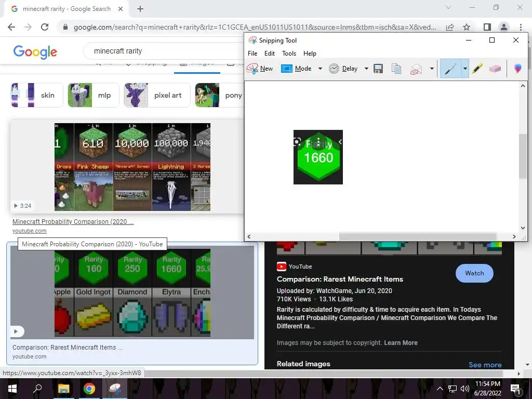Viewport: 532px width, 399px height.
Task: Open the Mode button in Snipping Tool
Action: (297, 69)
